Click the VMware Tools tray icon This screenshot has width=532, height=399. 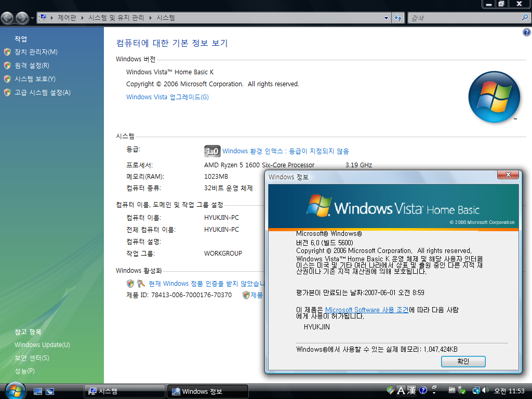[452, 390]
